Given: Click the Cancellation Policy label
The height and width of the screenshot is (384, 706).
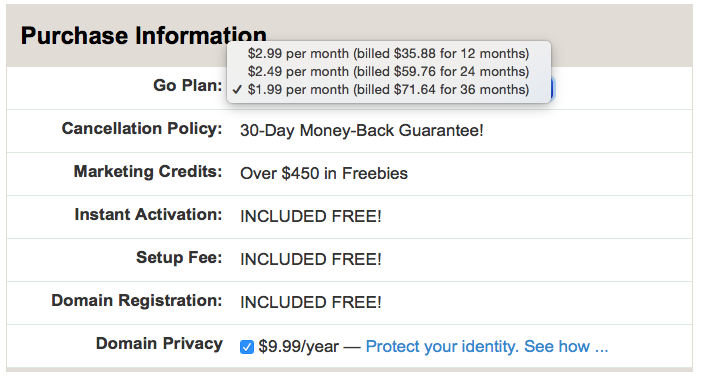Looking at the screenshot, I should [142, 128].
